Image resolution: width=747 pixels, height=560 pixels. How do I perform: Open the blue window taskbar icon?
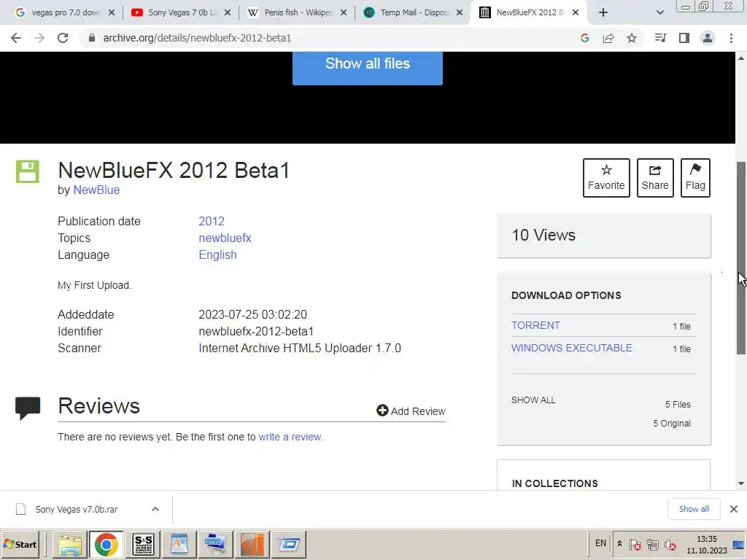[x=289, y=545]
